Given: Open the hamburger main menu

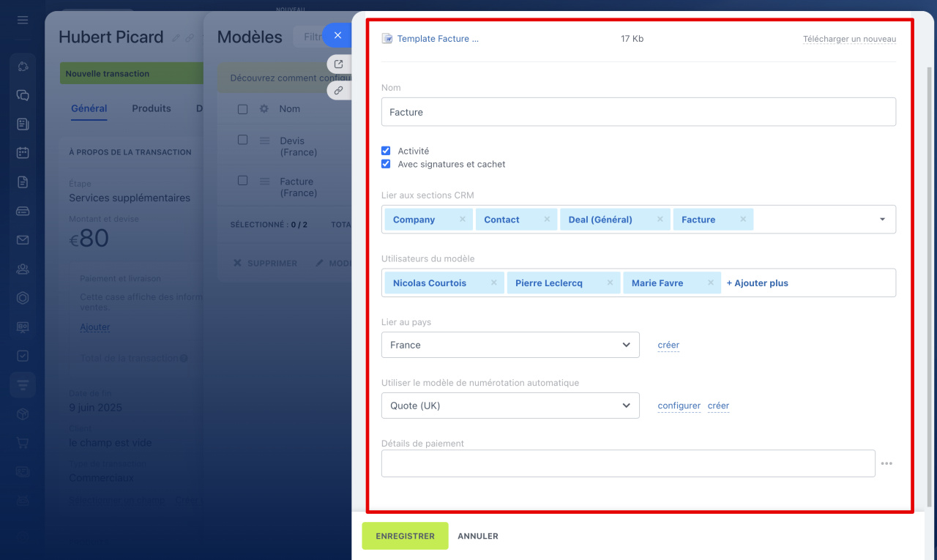Looking at the screenshot, I should [x=23, y=20].
